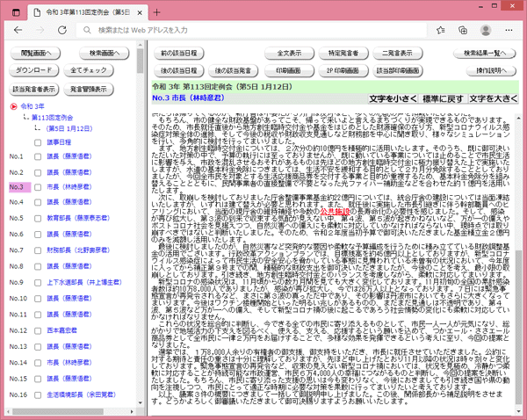Screen dimensions: 527x420
Task: Open the Collections icon in the toolbar
Action: 463,30
